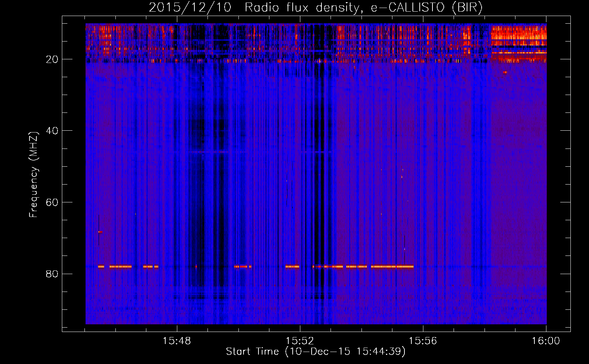Click the small red spot near 68 MHz at left

pos(100,232)
